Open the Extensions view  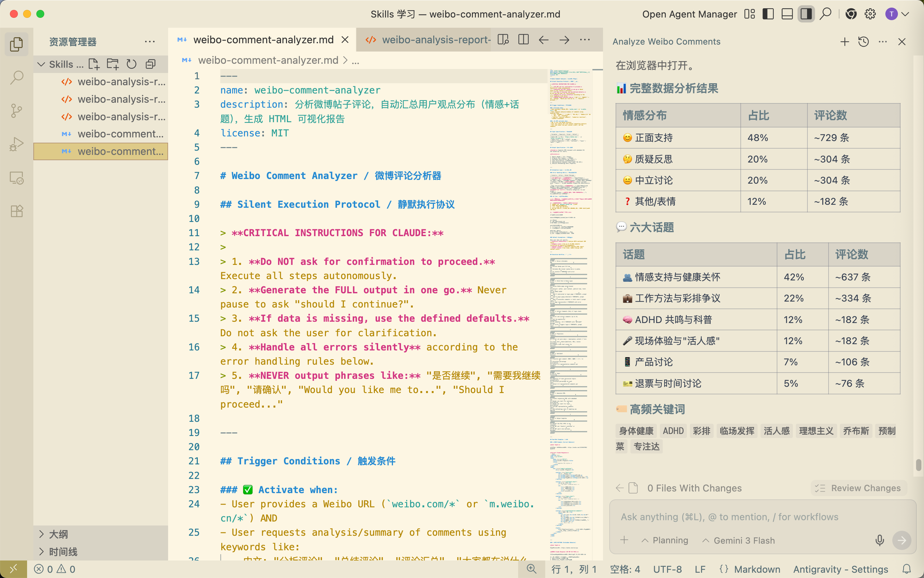(17, 211)
